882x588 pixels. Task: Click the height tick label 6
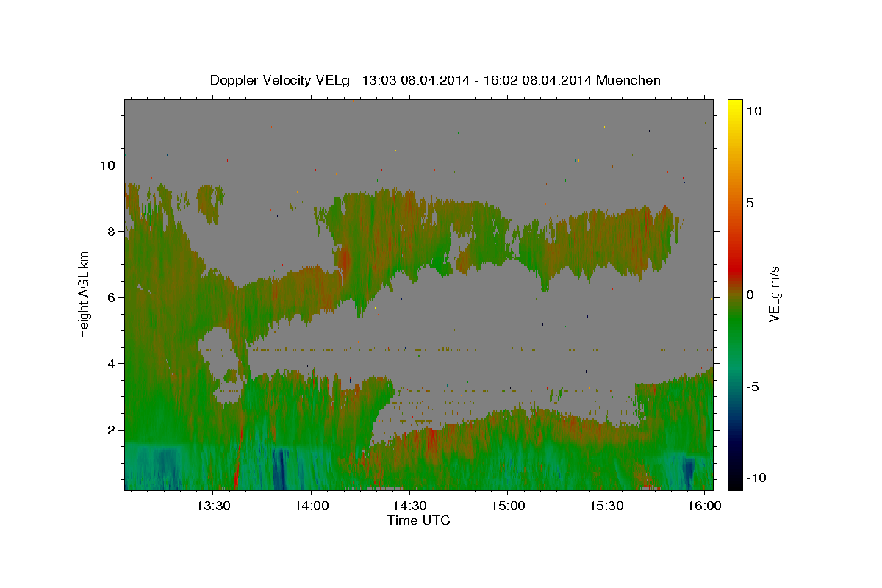(x=112, y=298)
